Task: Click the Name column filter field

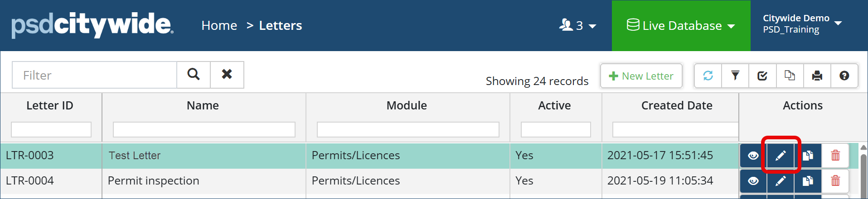Action: [204, 129]
